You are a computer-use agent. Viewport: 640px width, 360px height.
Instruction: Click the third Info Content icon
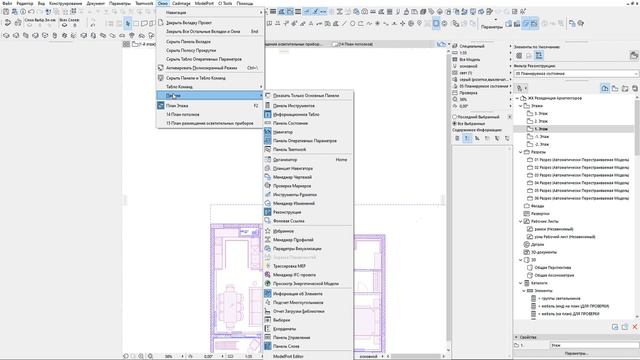pyautogui.click(x=477, y=138)
